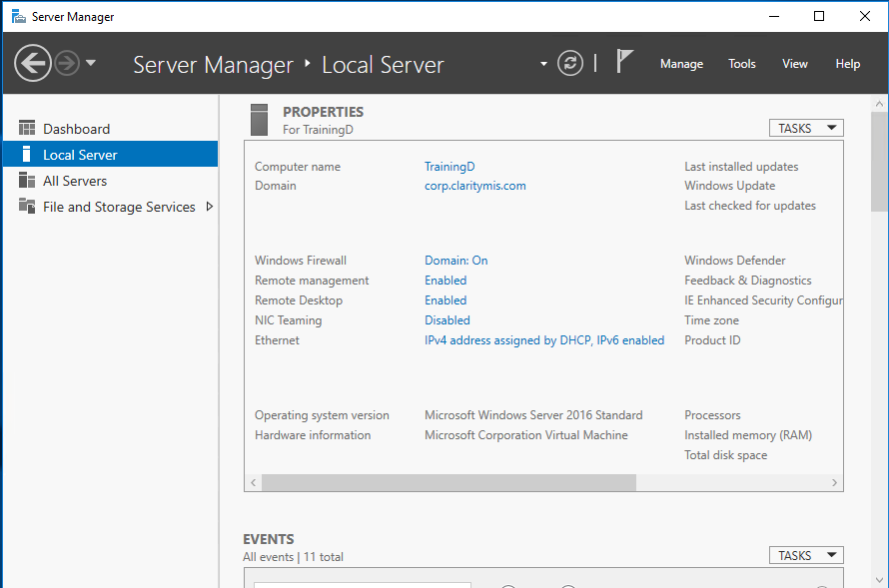Click the 'Feedback & Diagnostics' label
The height and width of the screenshot is (588, 889).
748,281
